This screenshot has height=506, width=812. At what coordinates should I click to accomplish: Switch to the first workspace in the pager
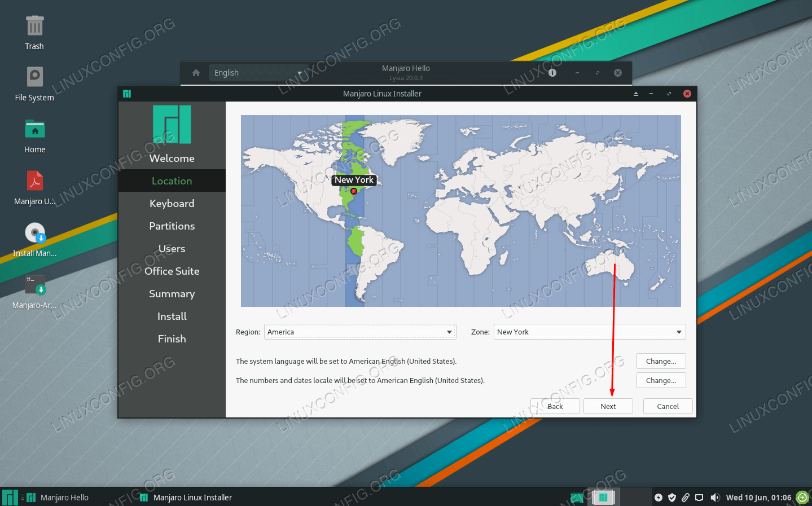[x=603, y=497]
